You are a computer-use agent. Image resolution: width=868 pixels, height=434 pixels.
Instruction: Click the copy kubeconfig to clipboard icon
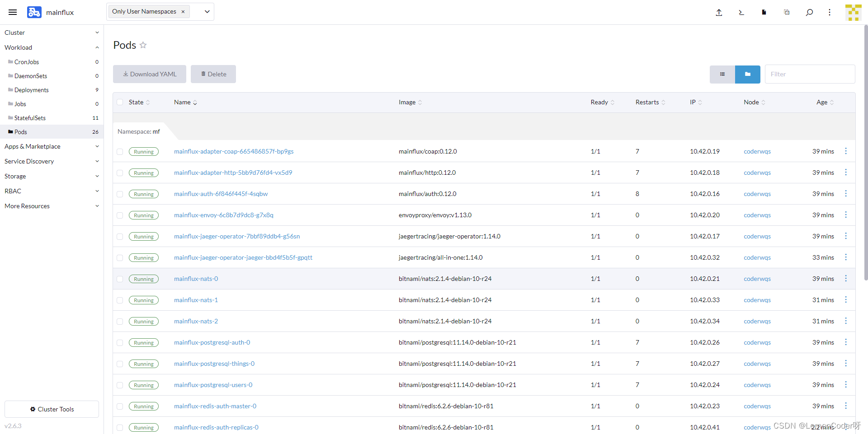(x=787, y=12)
